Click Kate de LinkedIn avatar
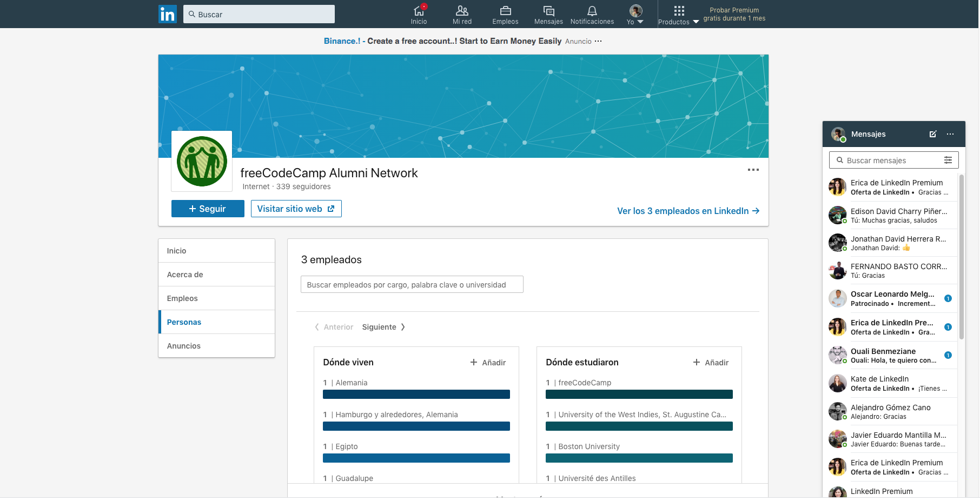This screenshot has width=980, height=501. click(x=838, y=383)
